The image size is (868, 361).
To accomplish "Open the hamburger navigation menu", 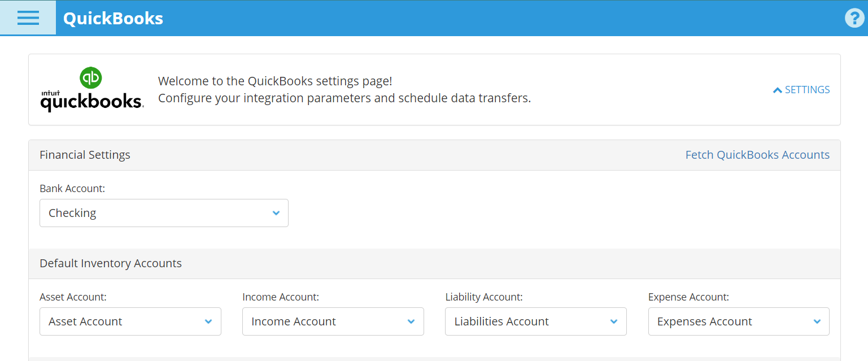I will (x=28, y=18).
